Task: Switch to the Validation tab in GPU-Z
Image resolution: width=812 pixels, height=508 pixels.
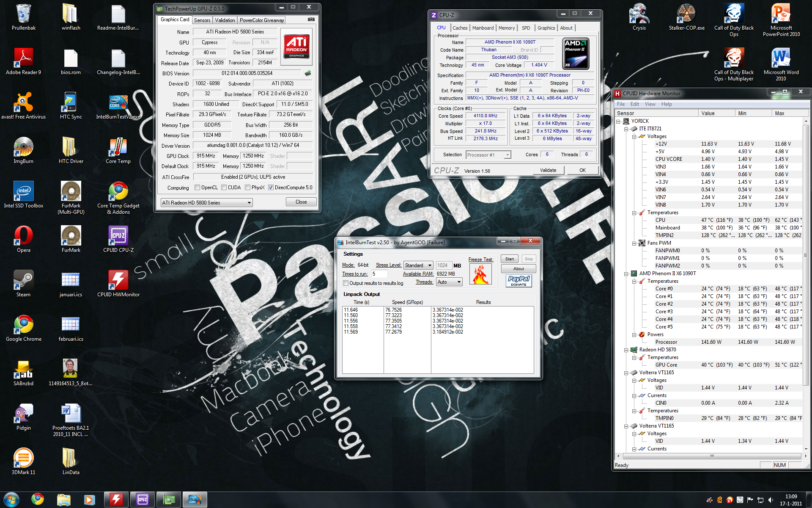Action: (225, 20)
